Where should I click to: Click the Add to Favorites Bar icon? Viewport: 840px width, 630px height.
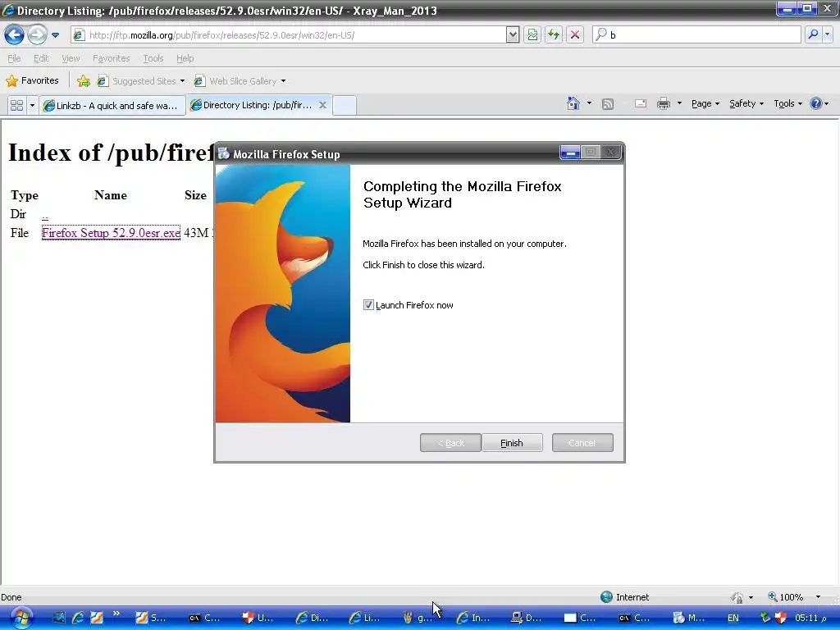(83, 81)
